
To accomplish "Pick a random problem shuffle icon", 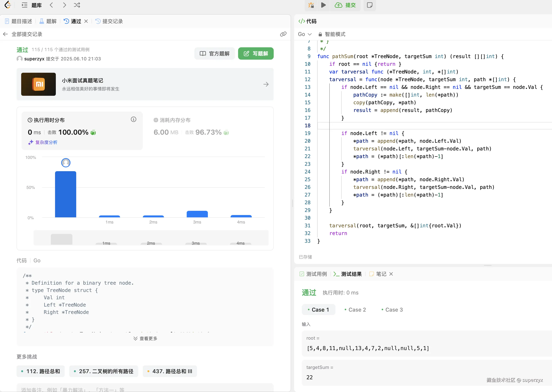I will pos(77,5).
